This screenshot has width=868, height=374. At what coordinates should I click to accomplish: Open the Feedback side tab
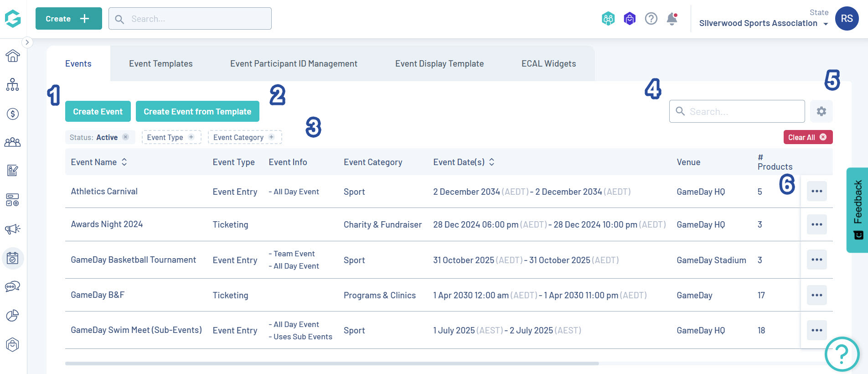(858, 210)
